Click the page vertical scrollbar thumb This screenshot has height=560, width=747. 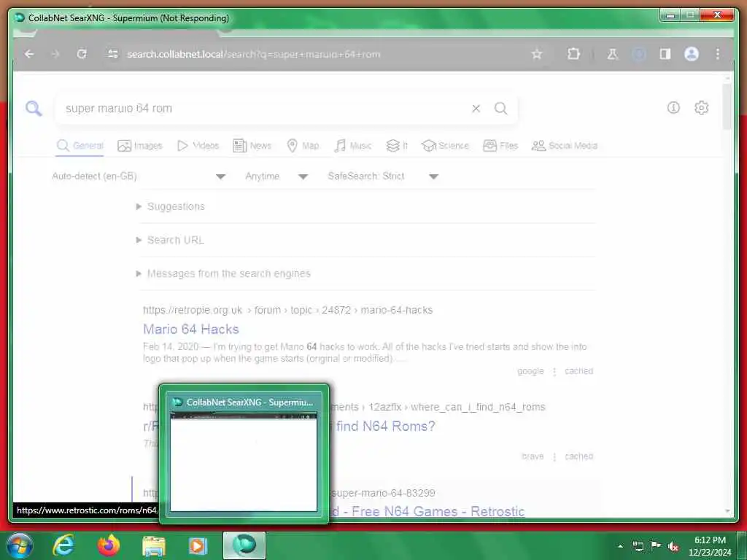click(727, 106)
